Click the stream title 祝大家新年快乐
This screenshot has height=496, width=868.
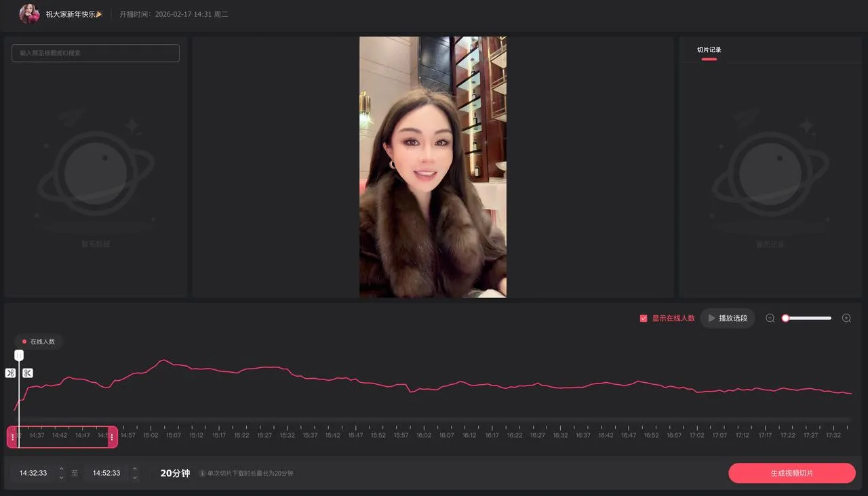pyautogui.click(x=74, y=14)
